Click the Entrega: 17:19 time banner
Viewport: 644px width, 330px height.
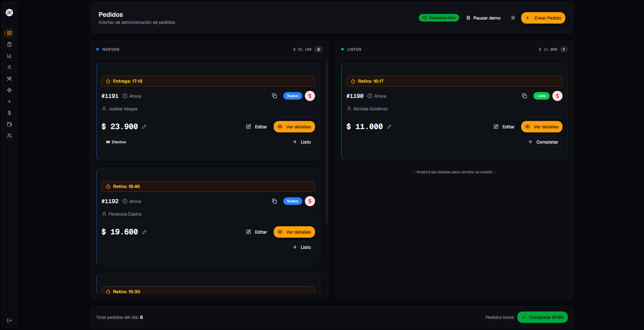(x=208, y=81)
